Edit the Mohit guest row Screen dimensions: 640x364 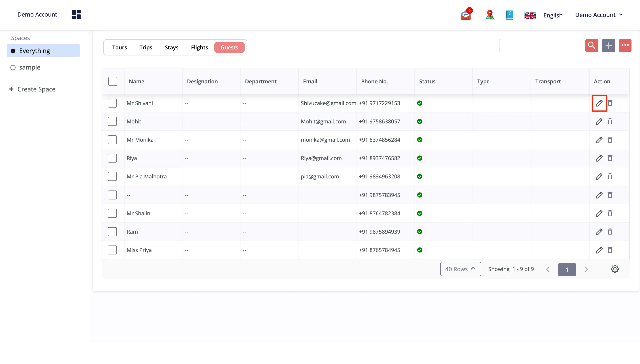coord(599,121)
